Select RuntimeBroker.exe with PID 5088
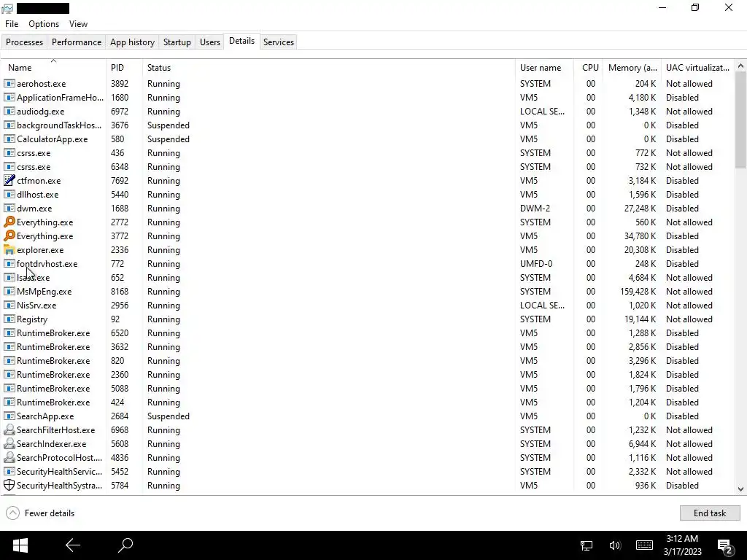 coord(368,389)
